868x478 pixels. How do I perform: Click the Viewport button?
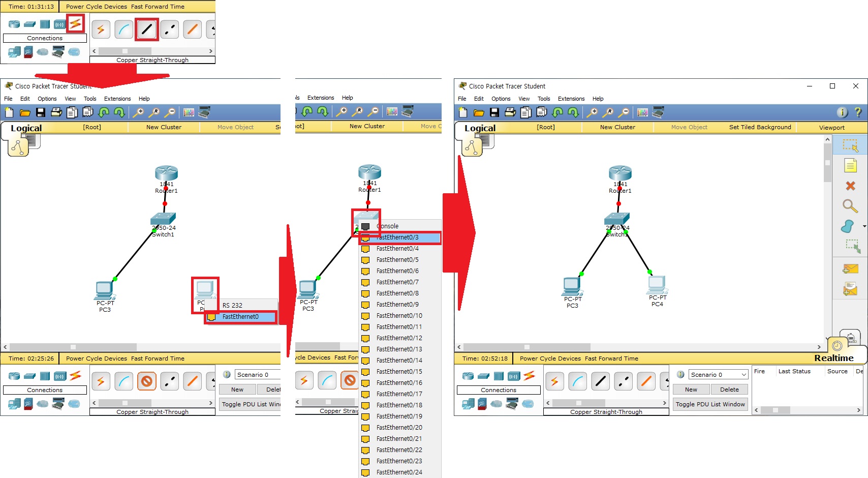click(832, 128)
